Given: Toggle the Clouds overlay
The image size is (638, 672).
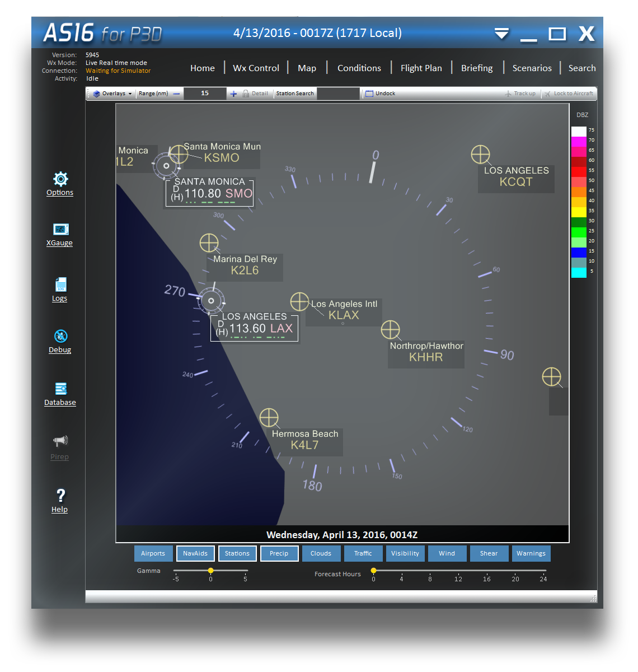Looking at the screenshot, I should pyautogui.click(x=321, y=553).
